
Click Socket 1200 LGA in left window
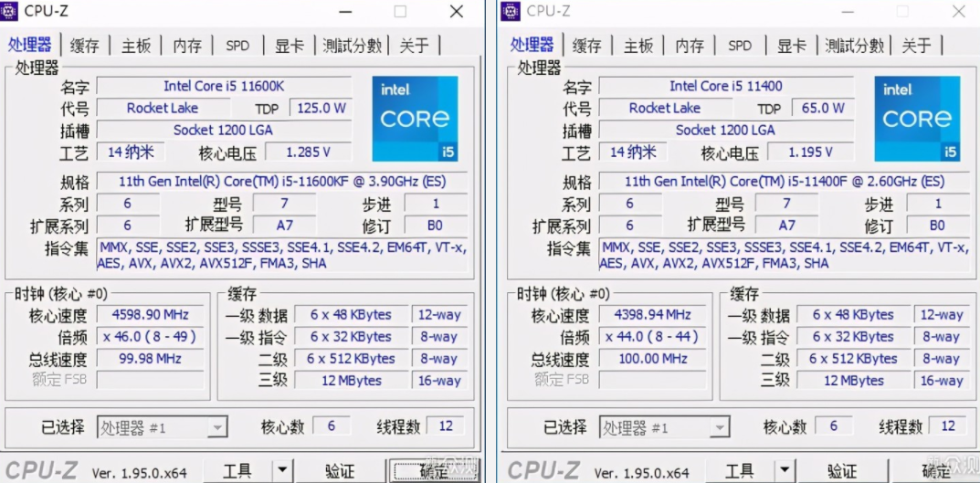tap(224, 130)
